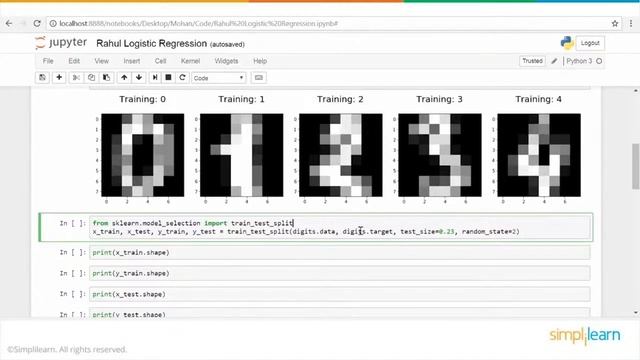Click the (autosaved) status text
Screen dimensions: 640x360
click(227, 44)
